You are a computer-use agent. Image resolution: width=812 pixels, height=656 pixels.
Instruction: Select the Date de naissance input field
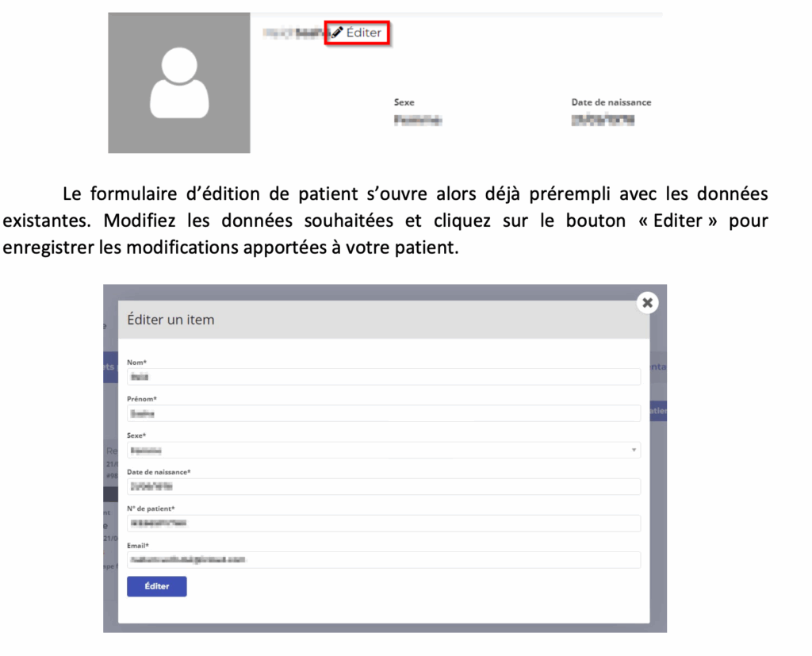(383, 486)
